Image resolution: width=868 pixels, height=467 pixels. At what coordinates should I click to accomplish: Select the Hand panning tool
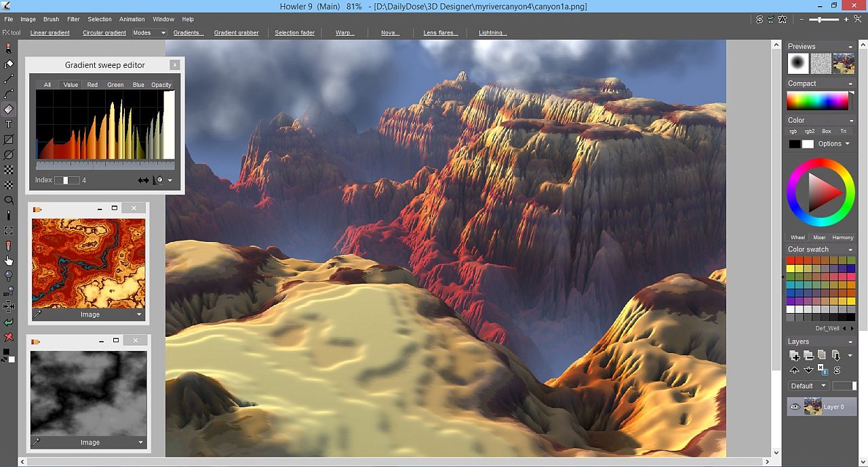[8, 260]
